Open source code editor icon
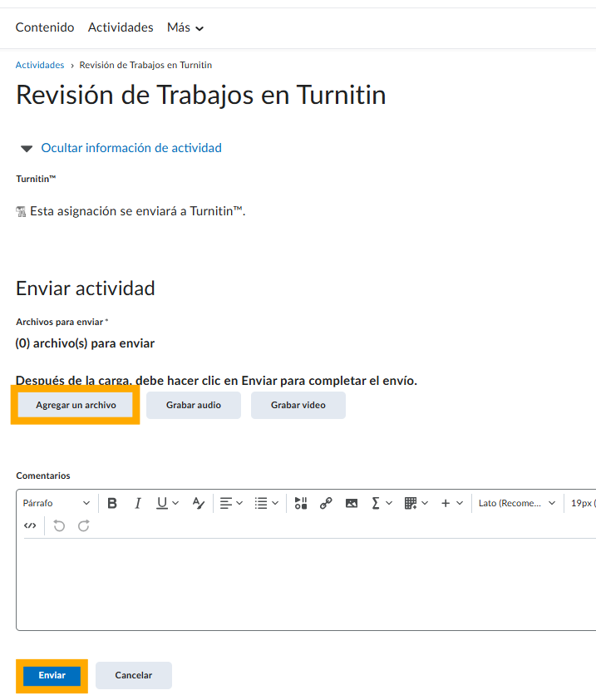The width and height of the screenshot is (596, 700). point(30,526)
